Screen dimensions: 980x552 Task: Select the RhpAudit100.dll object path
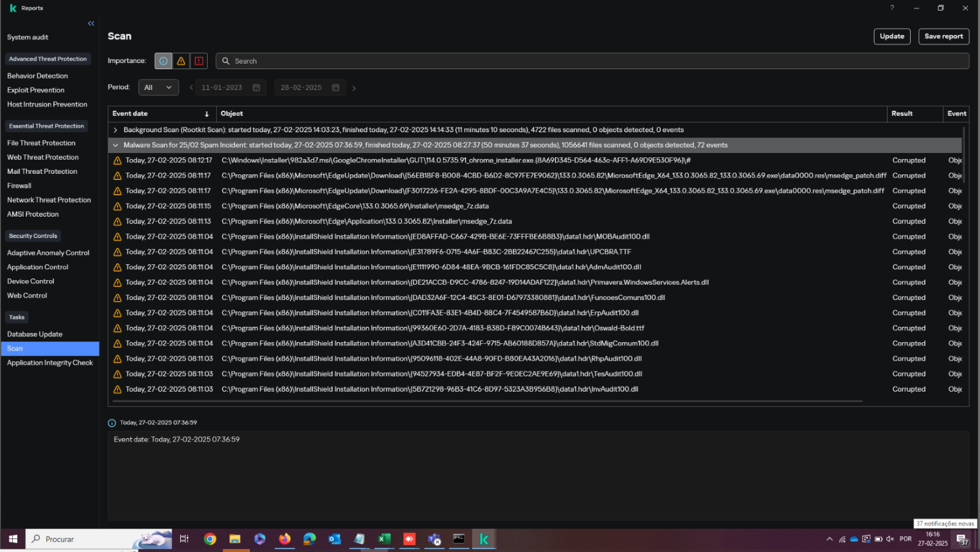pos(432,359)
